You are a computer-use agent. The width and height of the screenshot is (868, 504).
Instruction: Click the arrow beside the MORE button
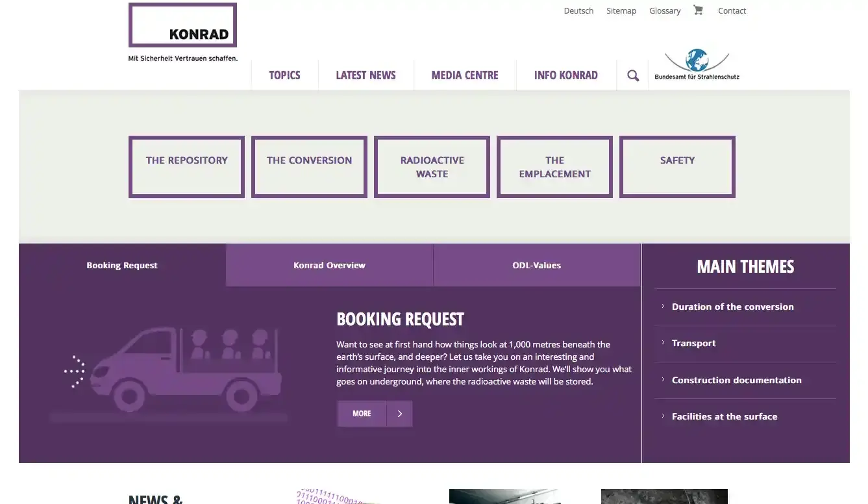[x=399, y=414]
